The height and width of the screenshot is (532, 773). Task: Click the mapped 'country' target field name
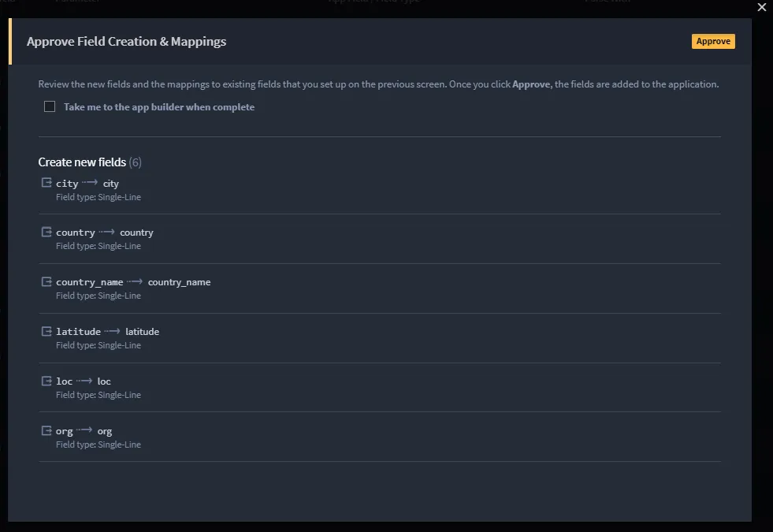pyautogui.click(x=136, y=233)
